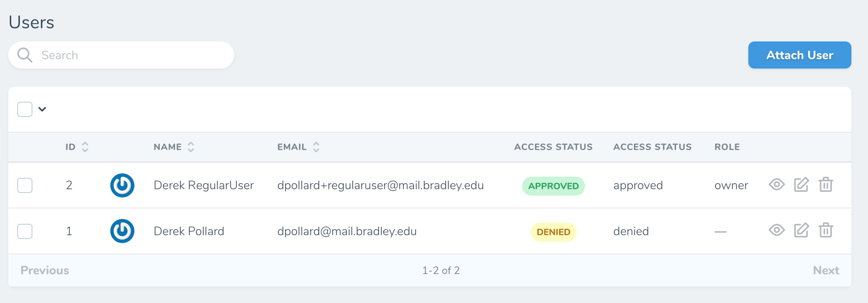Edit Derek Pollard using the pencil icon
This screenshot has width=868, height=303.
coord(801,231)
